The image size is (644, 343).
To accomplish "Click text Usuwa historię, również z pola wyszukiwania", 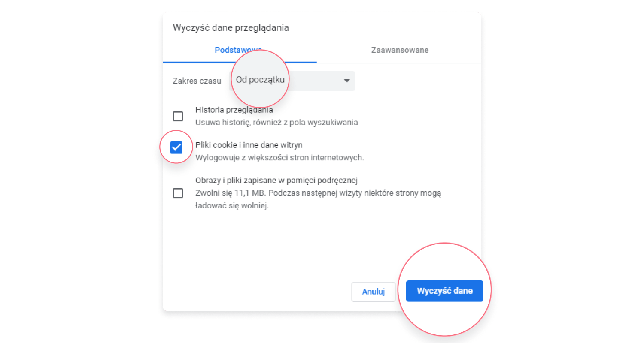I will (x=276, y=123).
